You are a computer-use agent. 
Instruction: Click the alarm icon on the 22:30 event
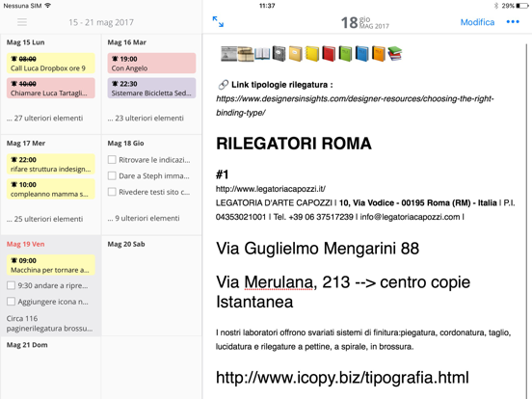[115, 84]
